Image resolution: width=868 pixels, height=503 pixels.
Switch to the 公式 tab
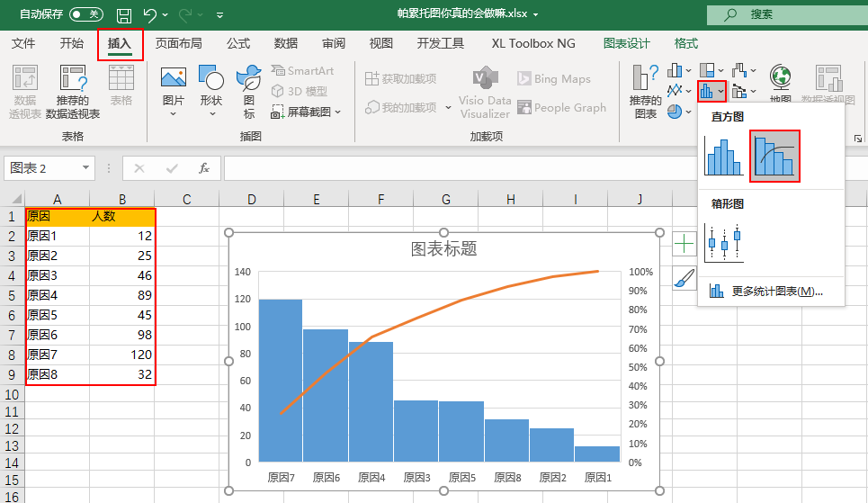(238, 43)
